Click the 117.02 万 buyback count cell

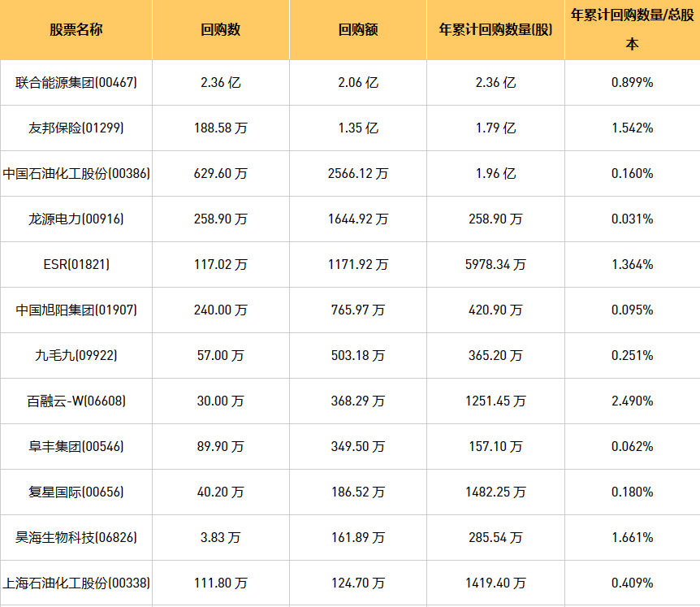click(221, 265)
